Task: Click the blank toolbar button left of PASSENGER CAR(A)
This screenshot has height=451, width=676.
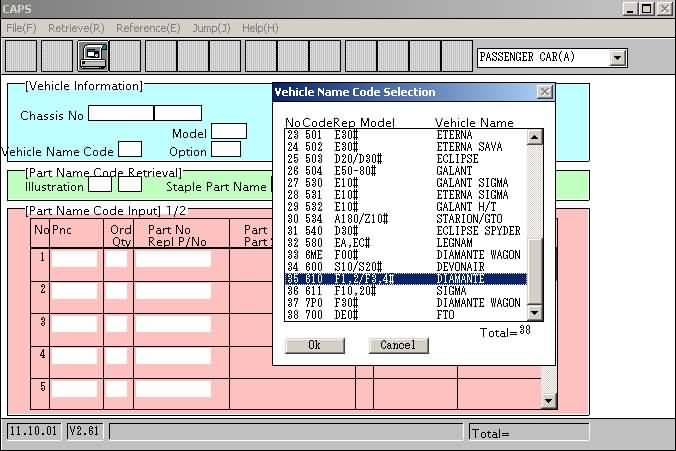Action: [x=457, y=56]
